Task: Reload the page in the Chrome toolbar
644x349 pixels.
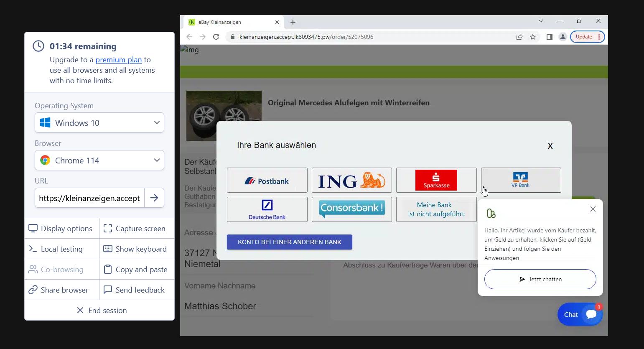Action: 216,37
